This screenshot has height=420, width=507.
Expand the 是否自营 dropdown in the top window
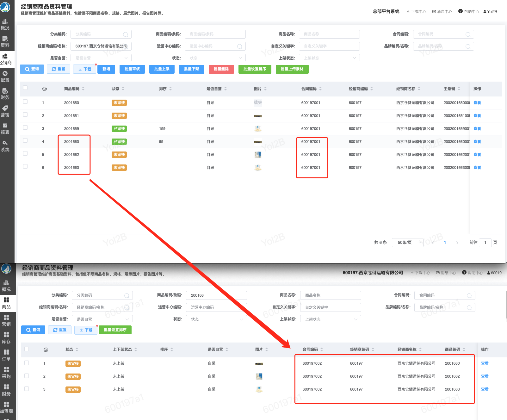point(101,58)
